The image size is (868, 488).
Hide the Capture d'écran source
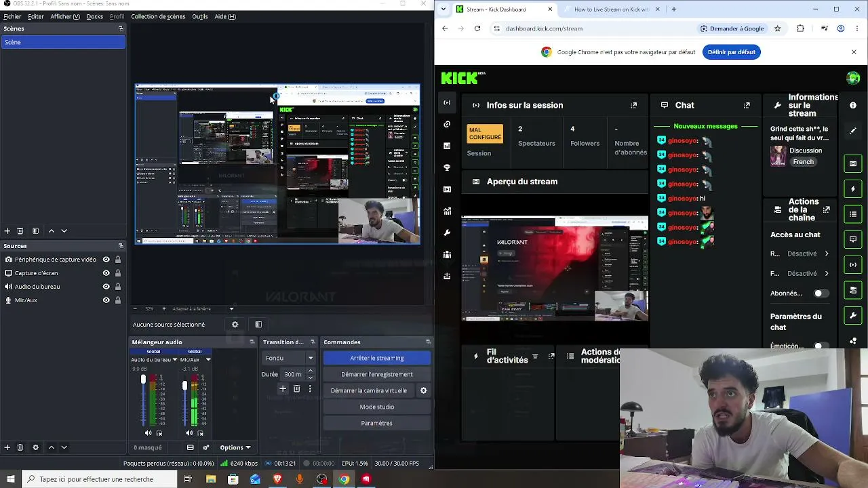[x=106, y=273]
